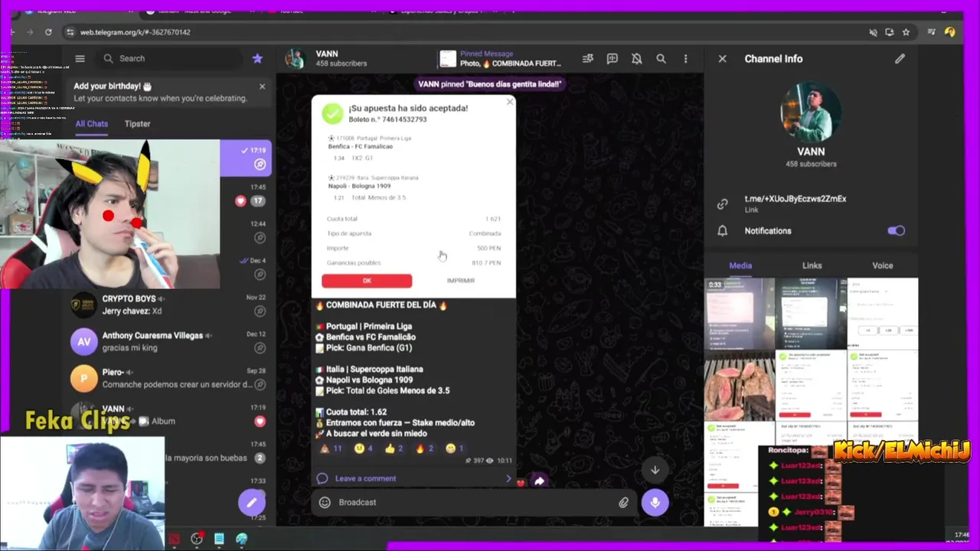
Task: Open the CRYPTO BOYS chat
Action: tap(168, 305)
